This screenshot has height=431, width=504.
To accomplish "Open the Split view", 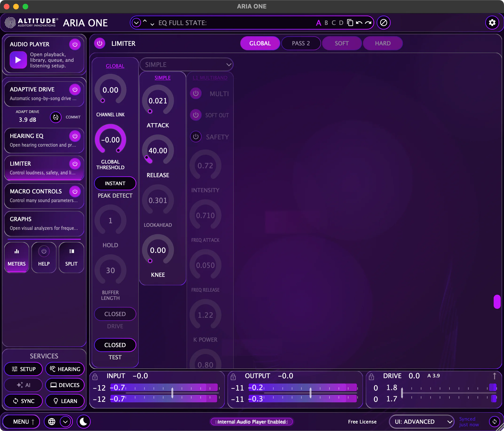I will coord(71,257).
